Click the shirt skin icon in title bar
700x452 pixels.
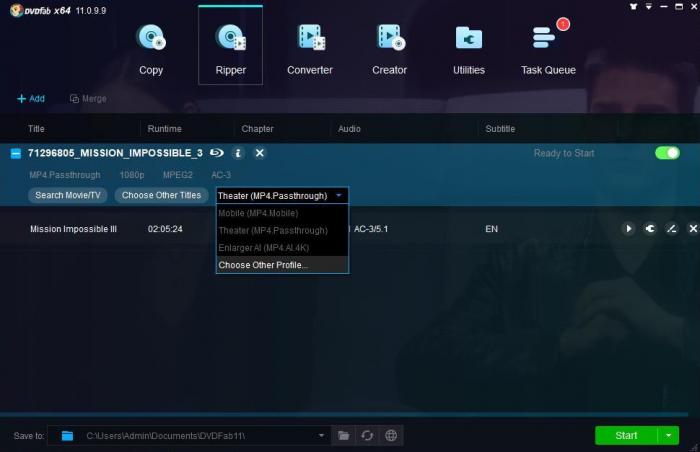pos(633,7)
